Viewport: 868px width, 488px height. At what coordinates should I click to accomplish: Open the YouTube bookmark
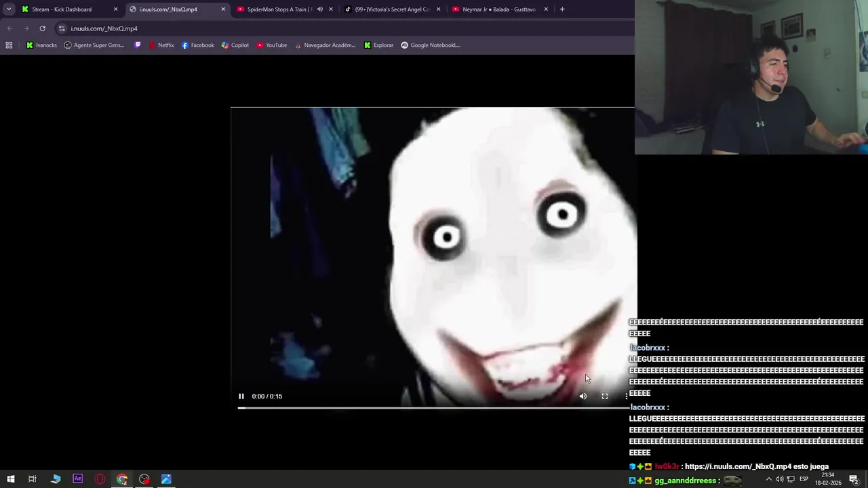[271, 45]
